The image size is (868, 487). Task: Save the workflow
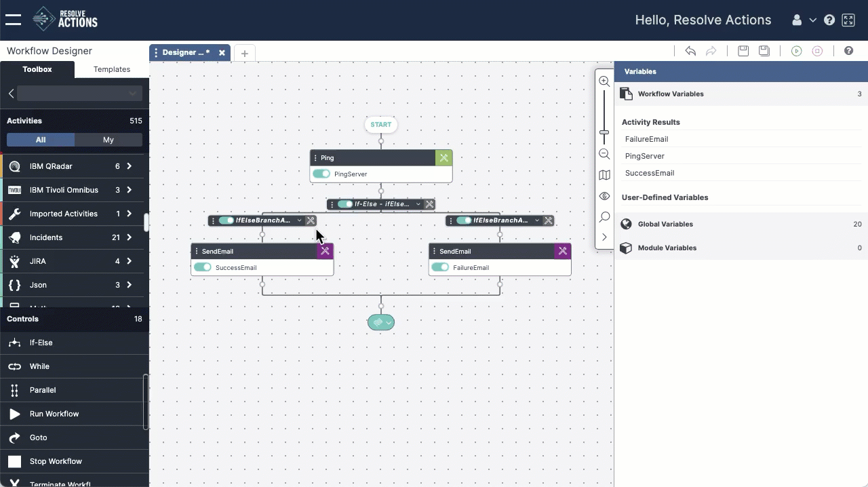(x=743, y=51)
